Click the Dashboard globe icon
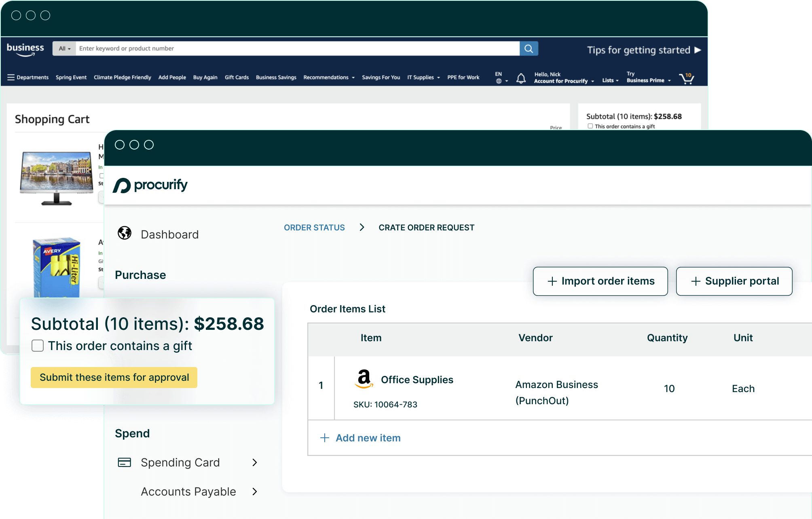Image resolution: width=812 pixels, height=519 pixels. pos(125,233)
